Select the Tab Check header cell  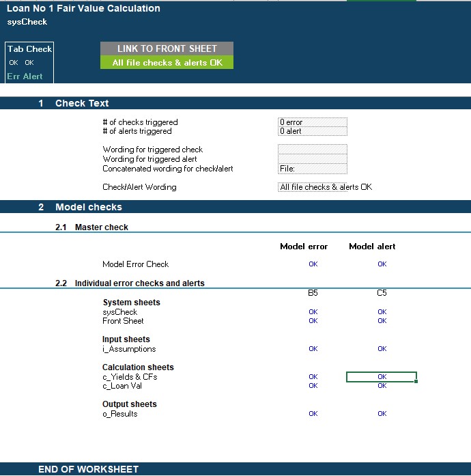coord(29,49)
